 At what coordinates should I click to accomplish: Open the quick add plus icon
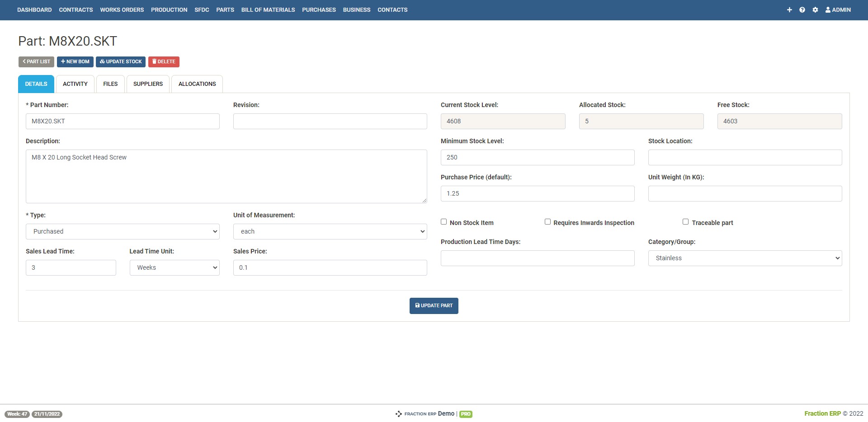[x=789, y=9]
